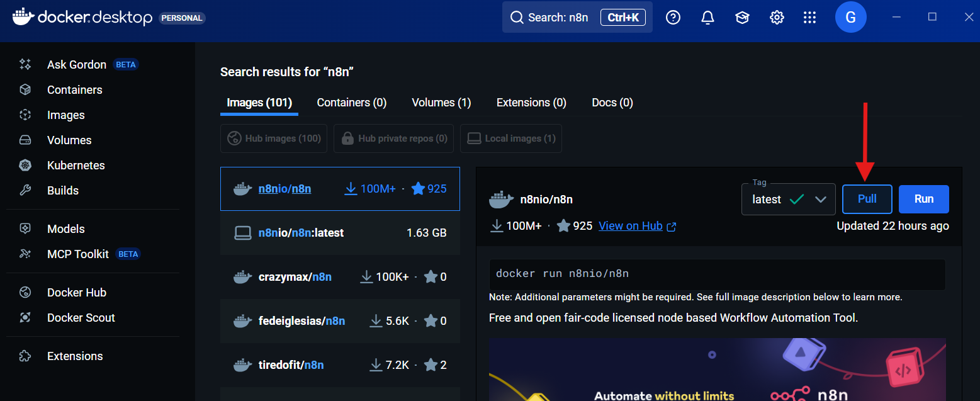
Task: Switch to the Containers results tab
Action: (351, 102)
